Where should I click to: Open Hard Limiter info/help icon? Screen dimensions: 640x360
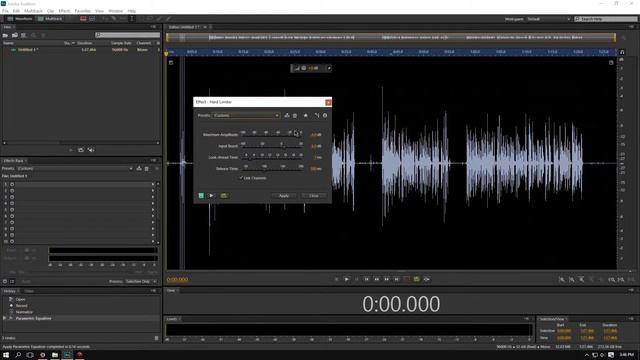[x=325, y=116]
